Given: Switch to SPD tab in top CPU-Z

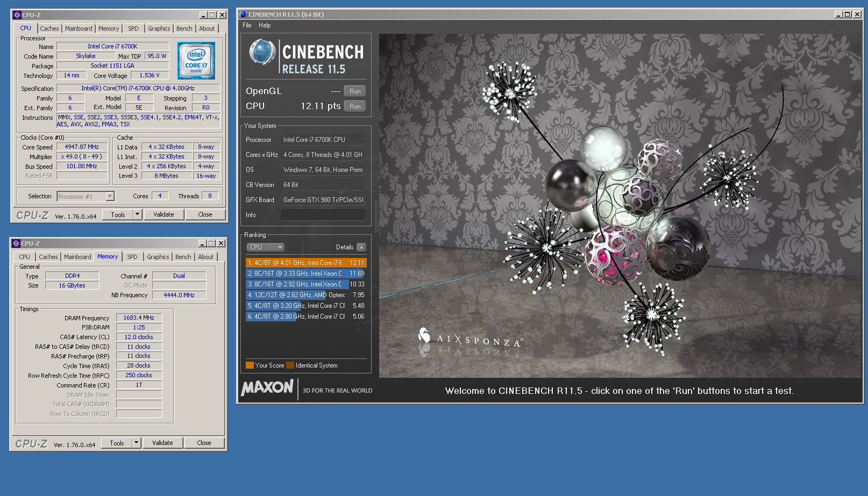Looking at the screenshot, I should [x=133, y=28].
